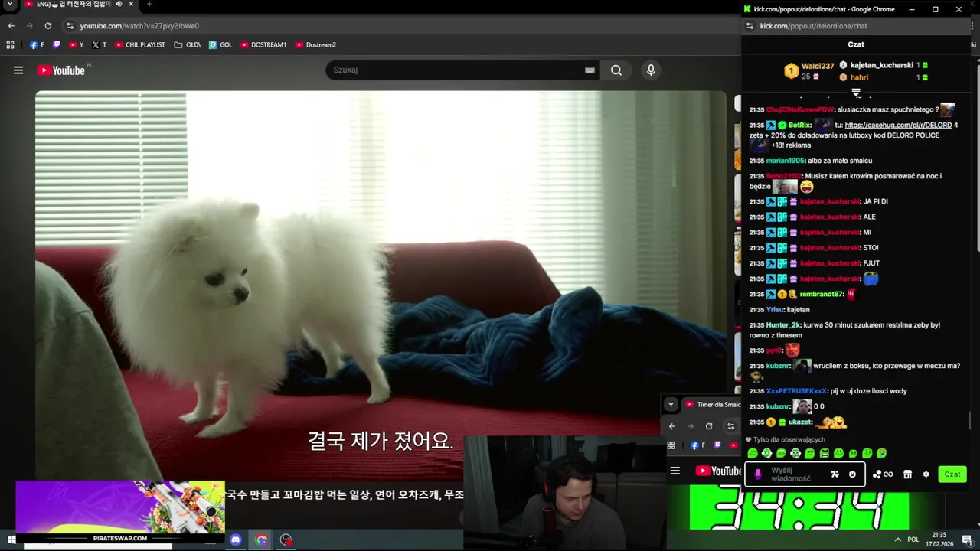Toggle chat translation icon in message box
This screenshot has height=551, width=980.
click(835, 474)
